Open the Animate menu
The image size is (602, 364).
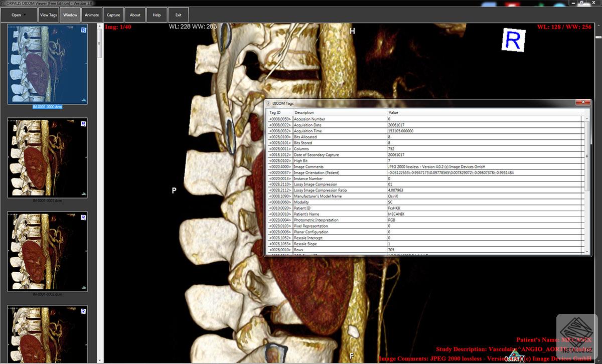pyautogui.click(x=91, y=15)
